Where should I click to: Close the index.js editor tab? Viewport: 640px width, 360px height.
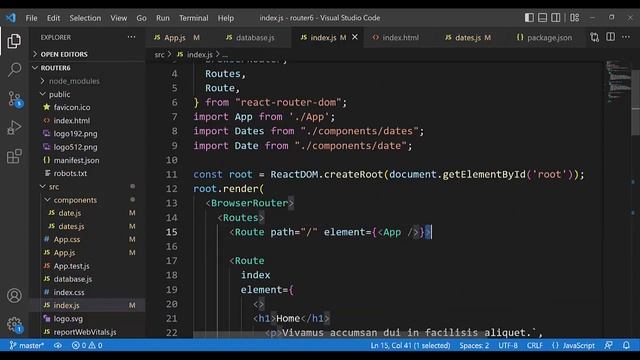[x=355, y=37]
